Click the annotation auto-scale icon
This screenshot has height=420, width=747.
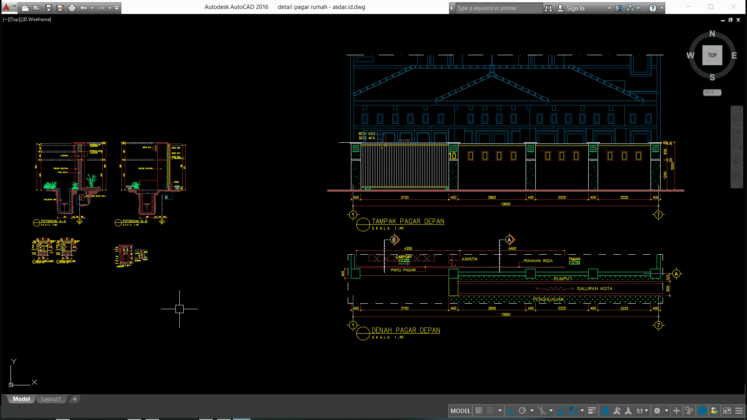click(x=616, y=410)
